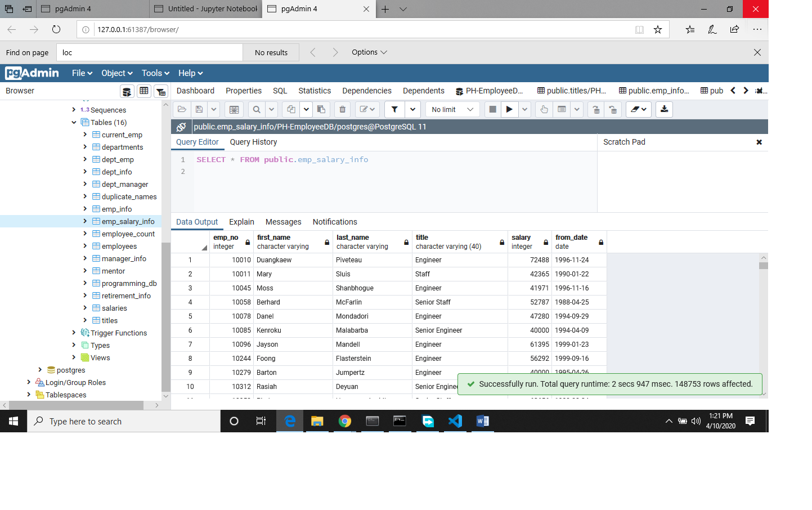
Task: Click the Query Tool database icon in Browser
Action: pos(127,91)
